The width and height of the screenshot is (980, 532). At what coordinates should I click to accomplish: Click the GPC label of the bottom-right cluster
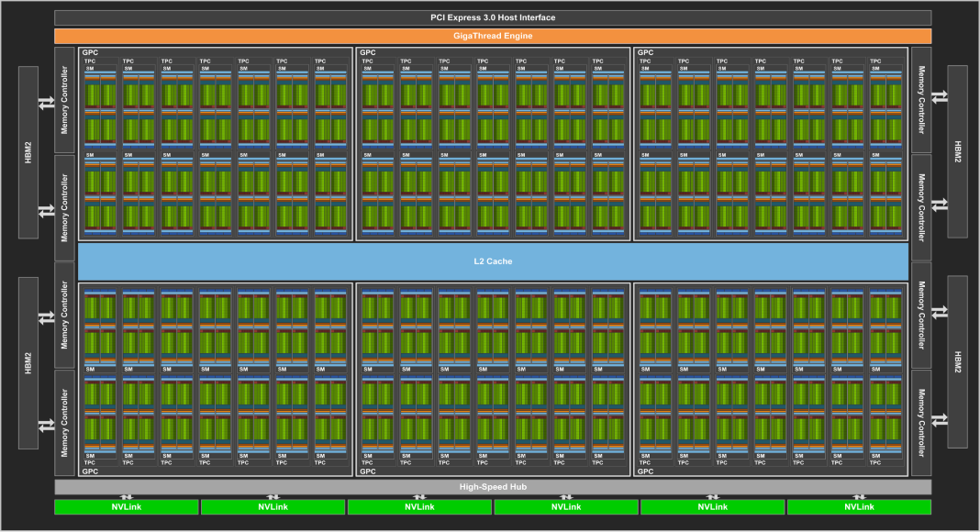pyautogui.click(x=645, y=471)
